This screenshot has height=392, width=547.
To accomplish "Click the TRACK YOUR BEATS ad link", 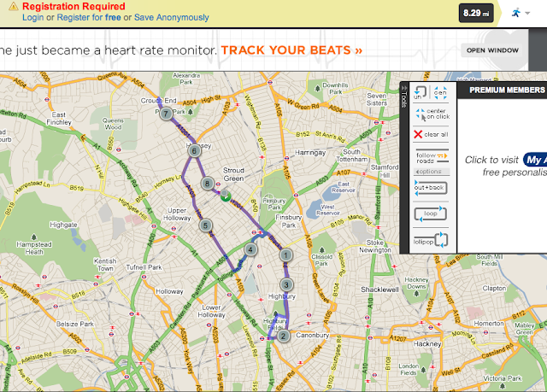I will pyautogui.click(x=291, y=50).
